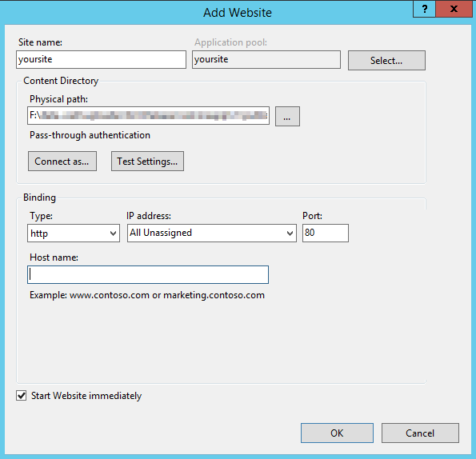Image resolution: width=476 pixels, height=459 pixels.
Task: Close the Add Website dialog
Action: (454, 9)
